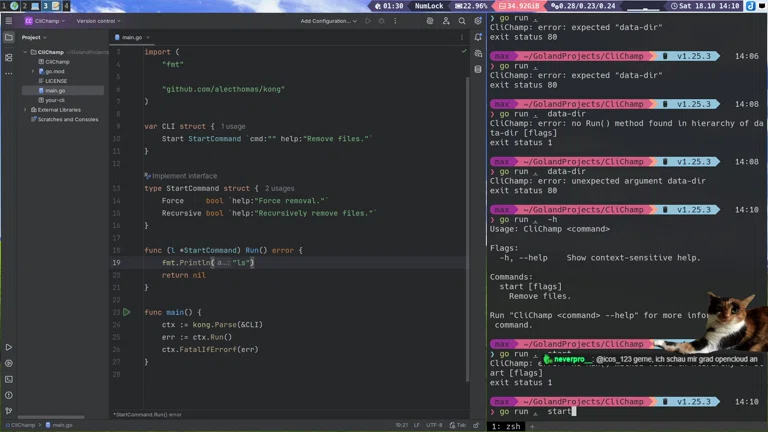Click the ctx.FatalIfErrorf(err) code line
Screen dimensions: 768x432
tap(210, 350)
